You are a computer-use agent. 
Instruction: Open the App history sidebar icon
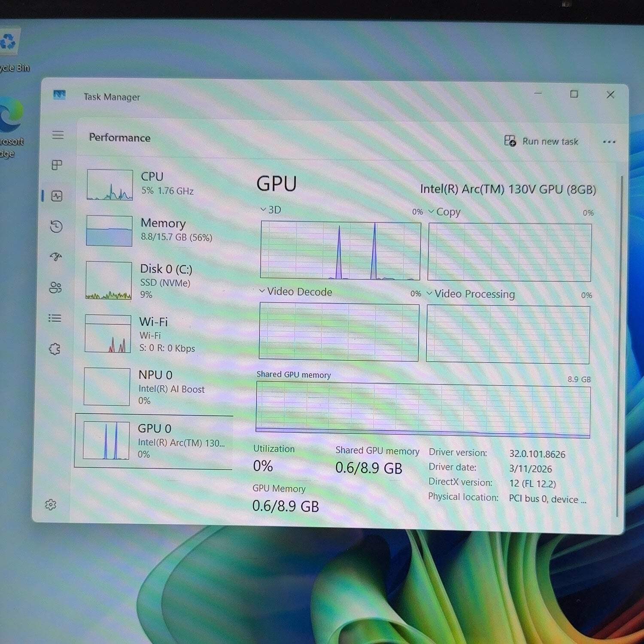click(x=56, y=226)
